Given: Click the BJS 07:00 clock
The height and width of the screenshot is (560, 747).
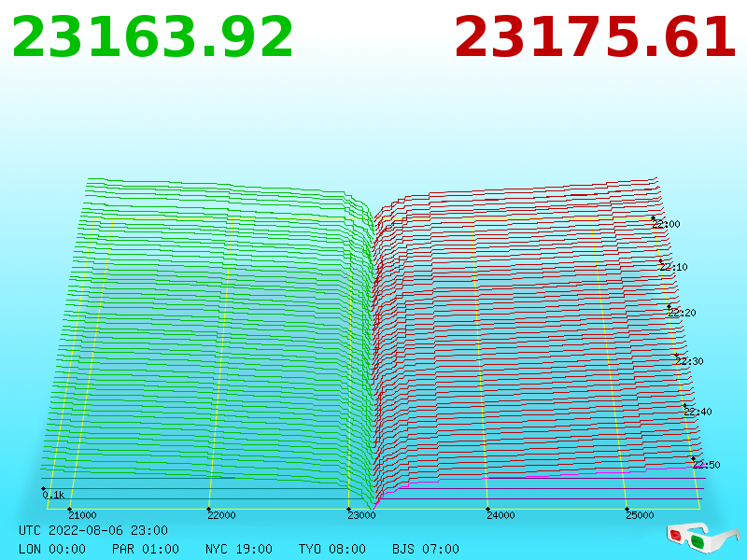Looking at the screenshot, I should coord(426,549).
